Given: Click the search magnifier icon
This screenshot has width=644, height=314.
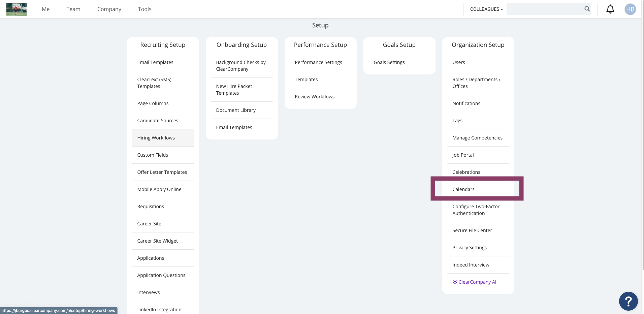Looking at the screenshot, I should pyautogui.click(x=587, y=9).
